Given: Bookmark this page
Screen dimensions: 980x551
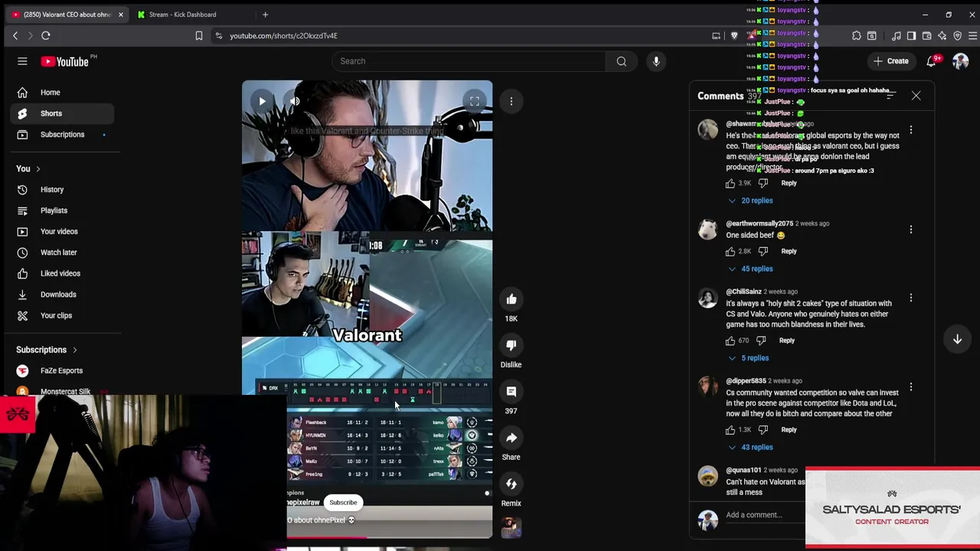Looking at the screenshot, I should pyautogui.click(x=199, y=35).
